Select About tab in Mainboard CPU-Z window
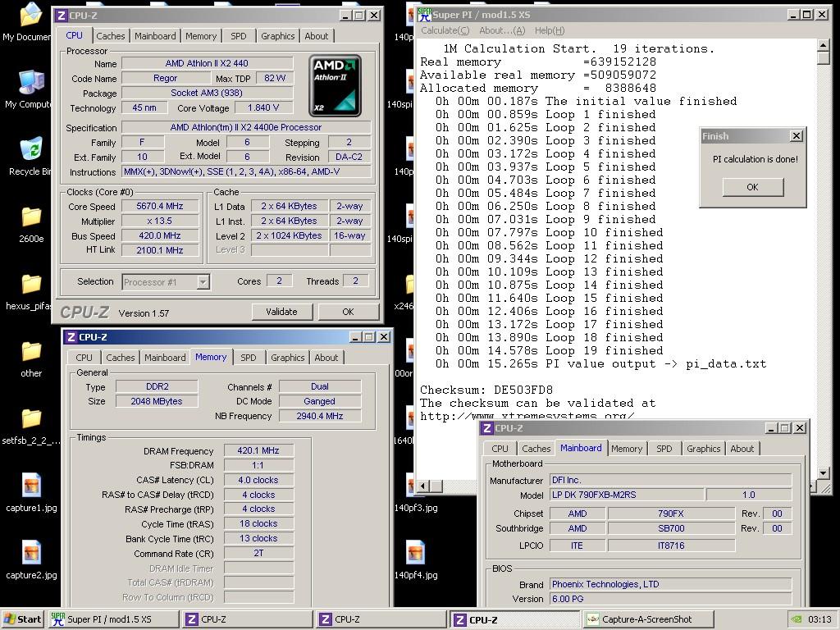This screenshot has width=840, height=630. (x=742, y=449)
